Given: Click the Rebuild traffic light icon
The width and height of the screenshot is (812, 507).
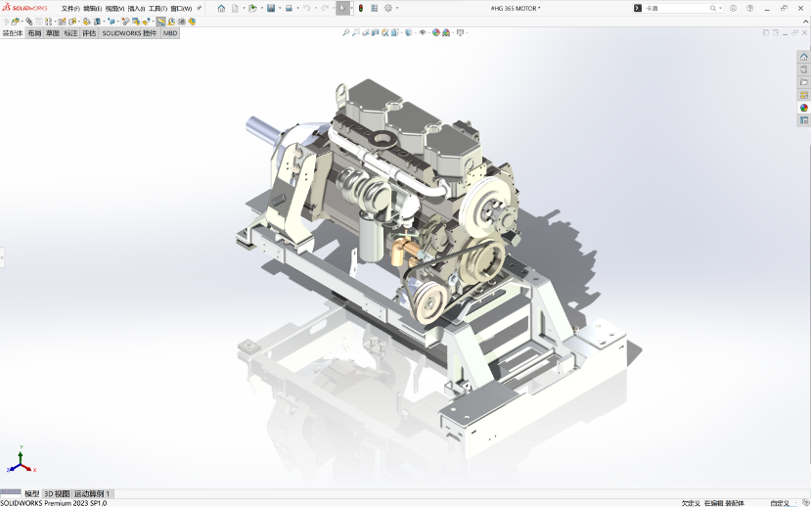Looking at the screenshot, I should [360, 8].
